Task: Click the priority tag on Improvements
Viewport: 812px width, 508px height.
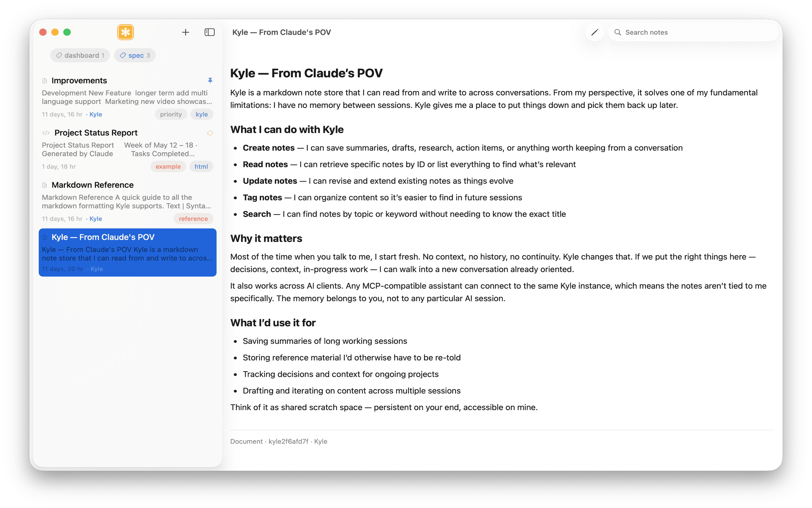Action: click(x=171, y=114)
